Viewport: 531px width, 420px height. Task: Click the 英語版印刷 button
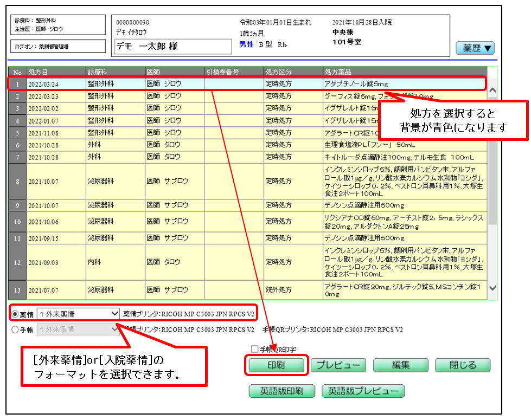click(282, 391)
